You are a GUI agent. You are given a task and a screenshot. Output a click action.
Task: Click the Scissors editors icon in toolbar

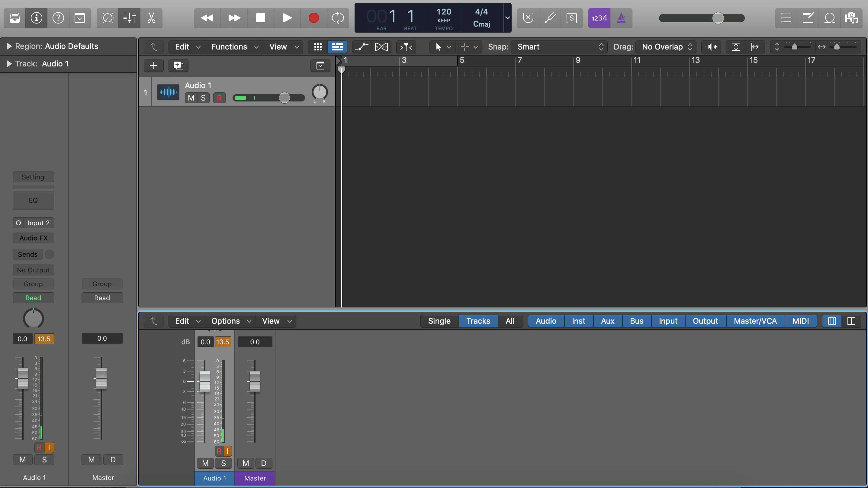pos(151,18)
